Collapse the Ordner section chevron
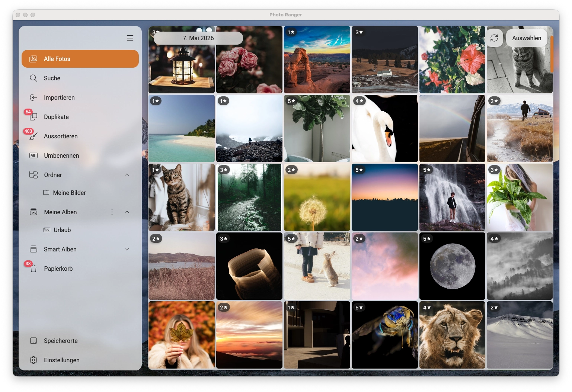The image size is (572, 392). 127,175
